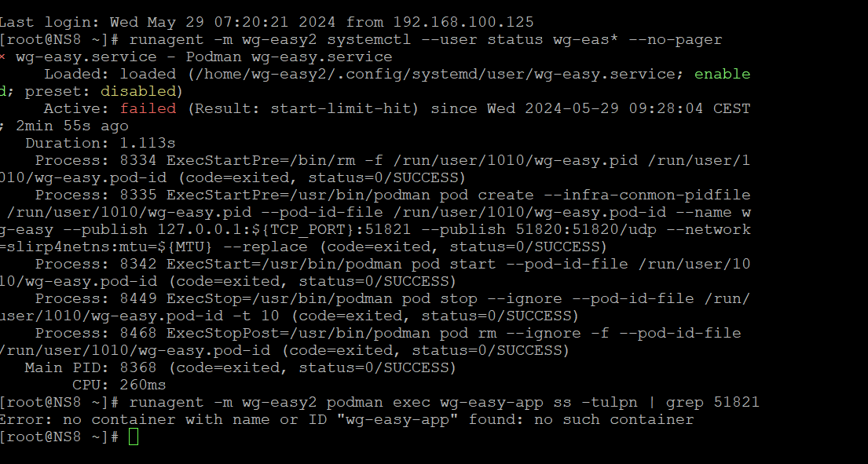Click the red failed status word
Image resolution: width=868 pixels, height=464 pixels.
[148, 108]
